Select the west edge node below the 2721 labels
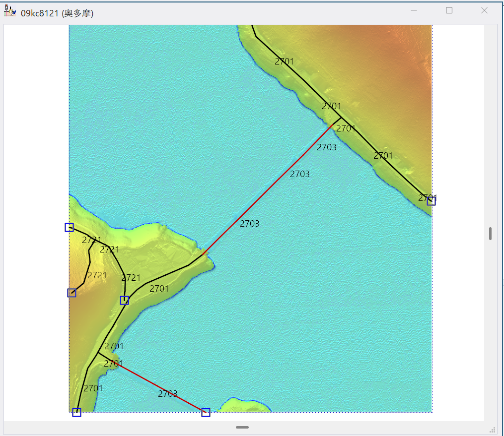Image resolution: width=504 pixels, height=436 pixels. pos(72,293)
